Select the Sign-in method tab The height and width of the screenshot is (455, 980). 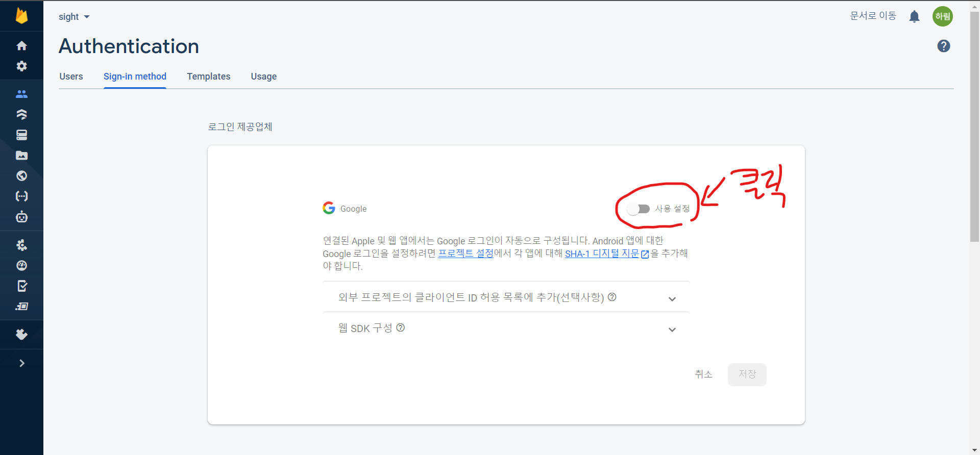coord(135,77)
